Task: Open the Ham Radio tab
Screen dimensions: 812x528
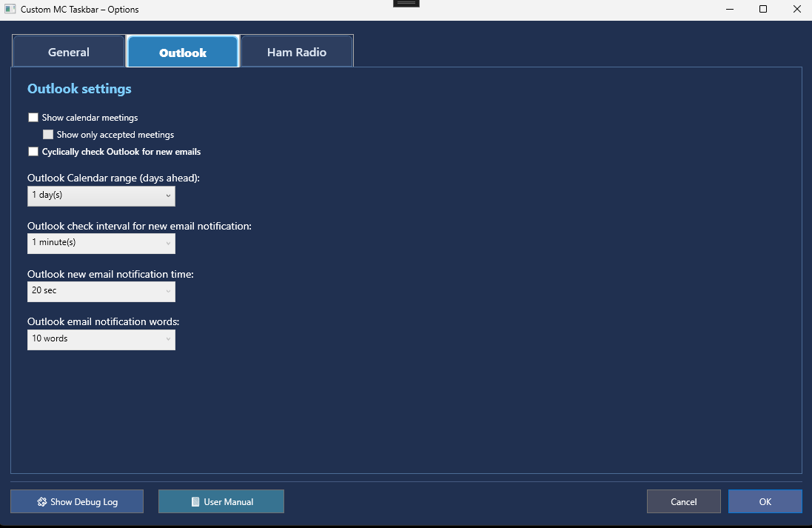Action: point(297,52)
